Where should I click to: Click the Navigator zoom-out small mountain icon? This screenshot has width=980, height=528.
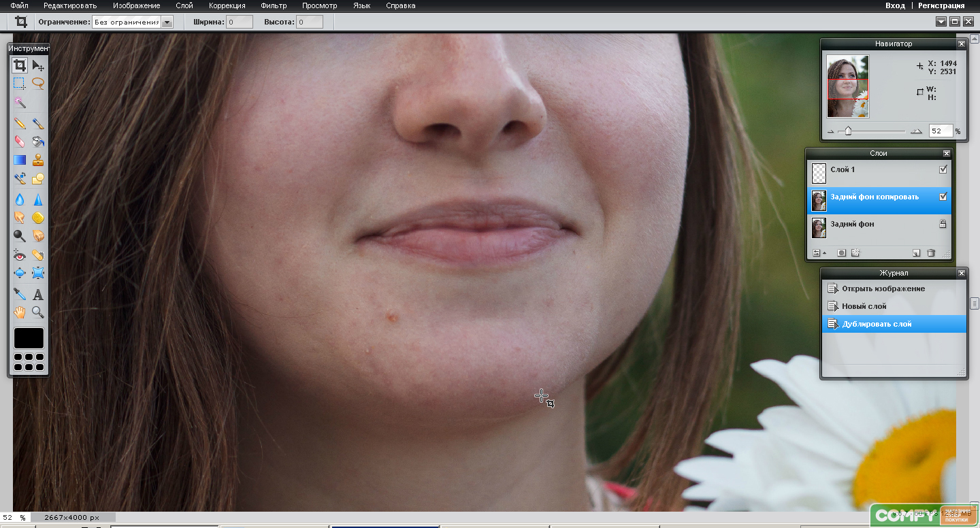pyautogui.click(x=830, y=131)
